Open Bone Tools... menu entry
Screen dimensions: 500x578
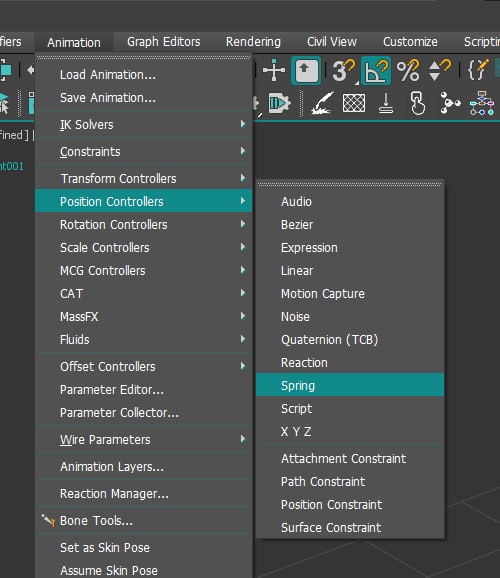tap(144, 520)
